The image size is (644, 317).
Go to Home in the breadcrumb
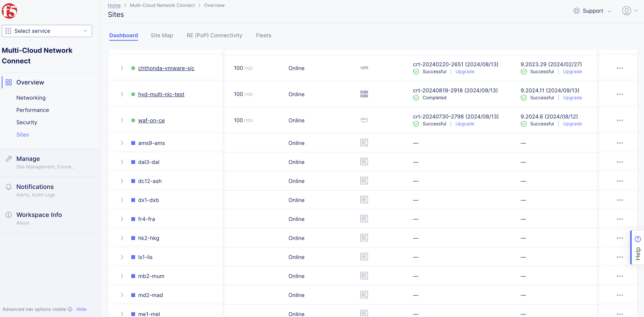click(x=114, y=5)
